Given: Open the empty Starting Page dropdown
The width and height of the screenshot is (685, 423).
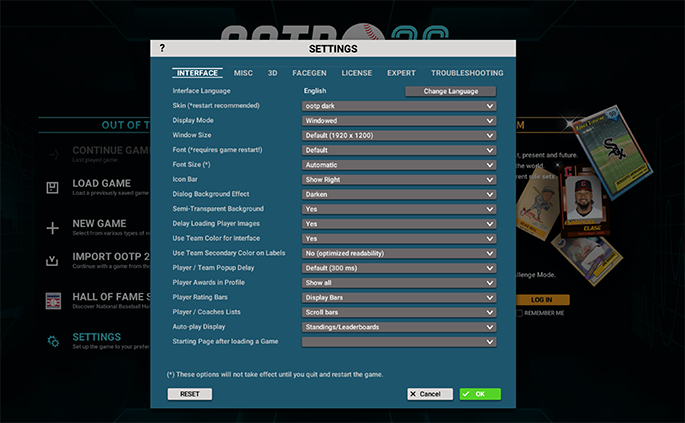Looking at the screenshot, I should pos(399,342).
